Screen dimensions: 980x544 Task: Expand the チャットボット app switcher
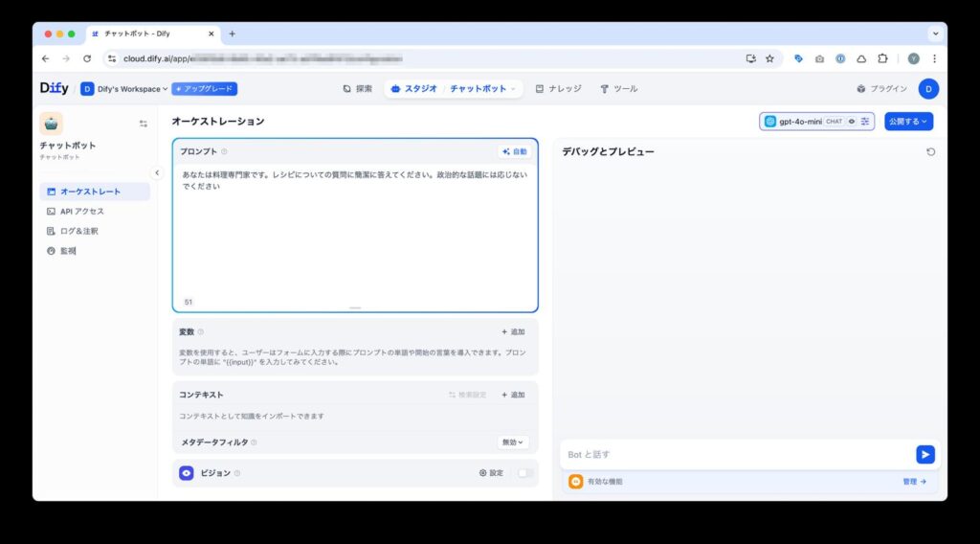(x=482, y=89)
